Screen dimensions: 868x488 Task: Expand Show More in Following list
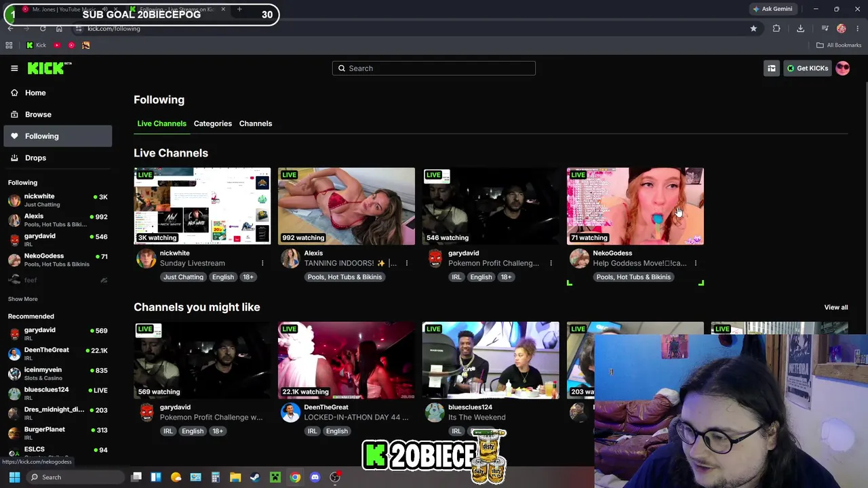click(x=22, y=299)
